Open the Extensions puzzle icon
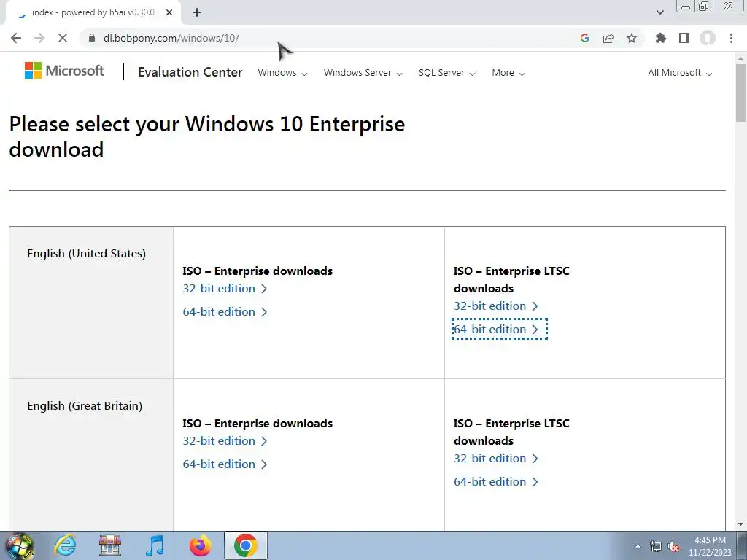The height and width of the screenshot is (560, 747). coord(661,38)
